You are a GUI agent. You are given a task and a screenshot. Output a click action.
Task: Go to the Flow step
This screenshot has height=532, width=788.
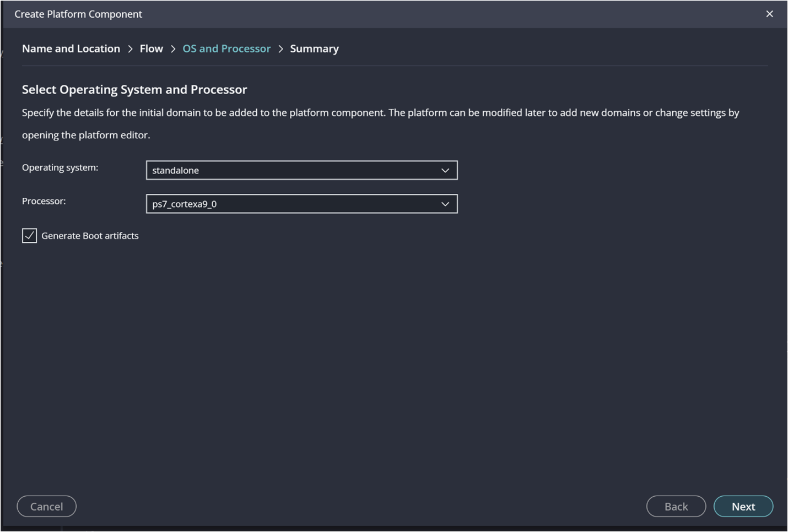(151, 48)
